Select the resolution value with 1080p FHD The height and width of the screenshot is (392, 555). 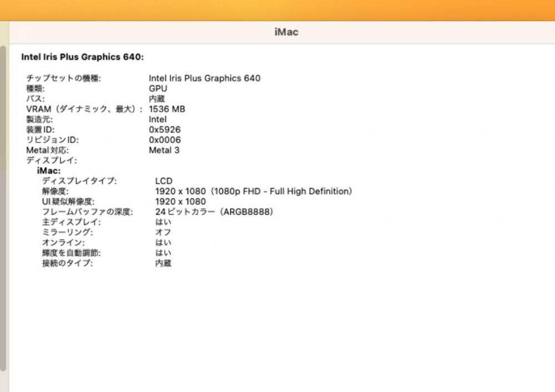point(254,191)
